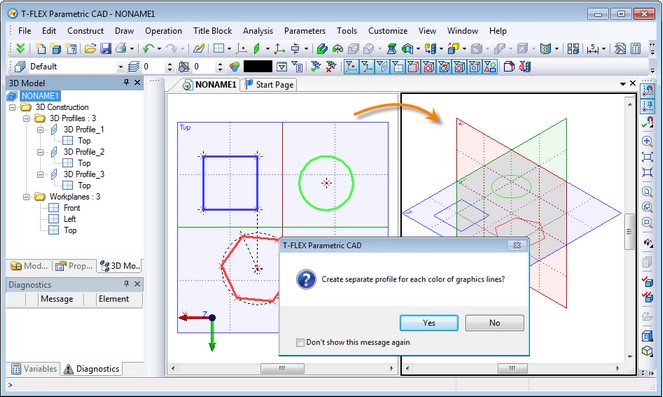Image resolution: width=663 pixels, height=397 pixels.
Task: Click the Save floppy disk icon
Action: click(x=106, y=49)
